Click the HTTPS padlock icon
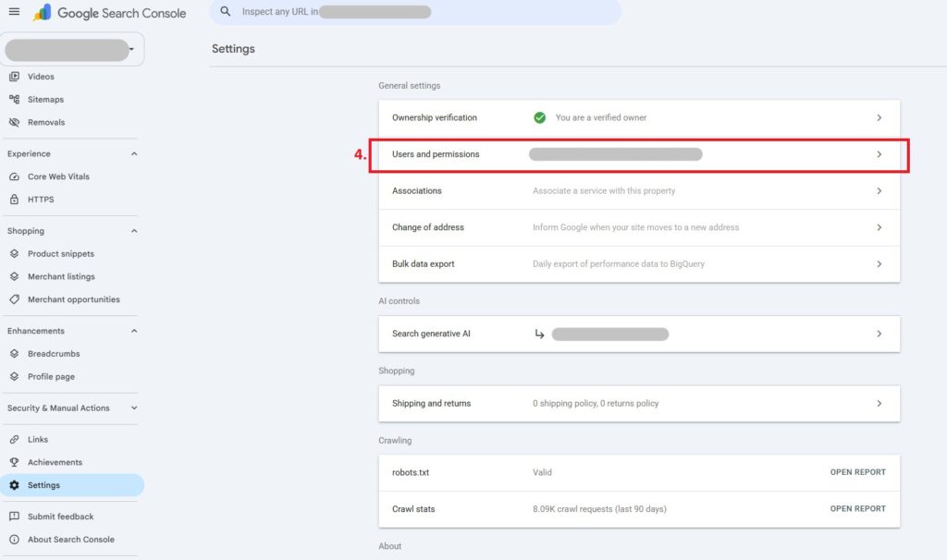947x560 pixels. (x=15, y=200)
